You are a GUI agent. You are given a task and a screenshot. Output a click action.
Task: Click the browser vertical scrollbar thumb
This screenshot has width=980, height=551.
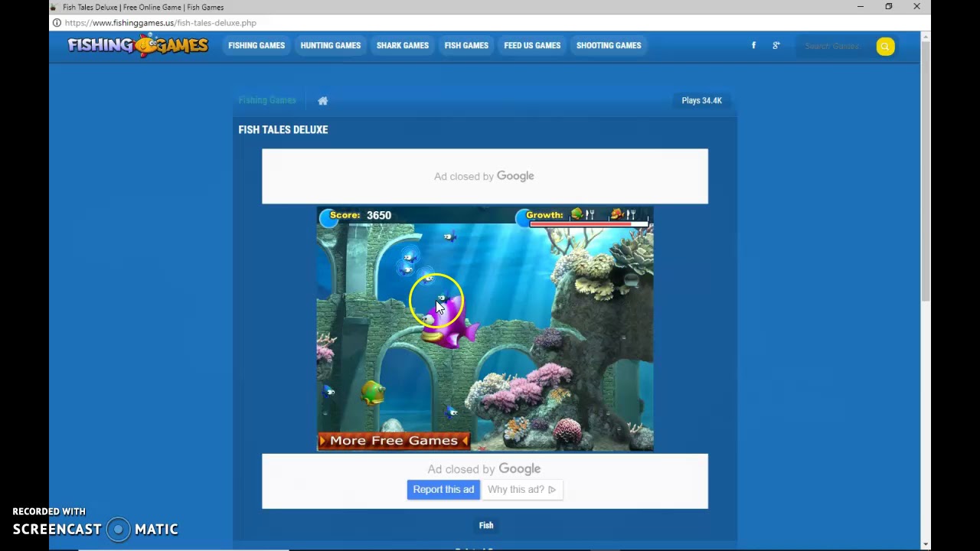pos(926,171)
